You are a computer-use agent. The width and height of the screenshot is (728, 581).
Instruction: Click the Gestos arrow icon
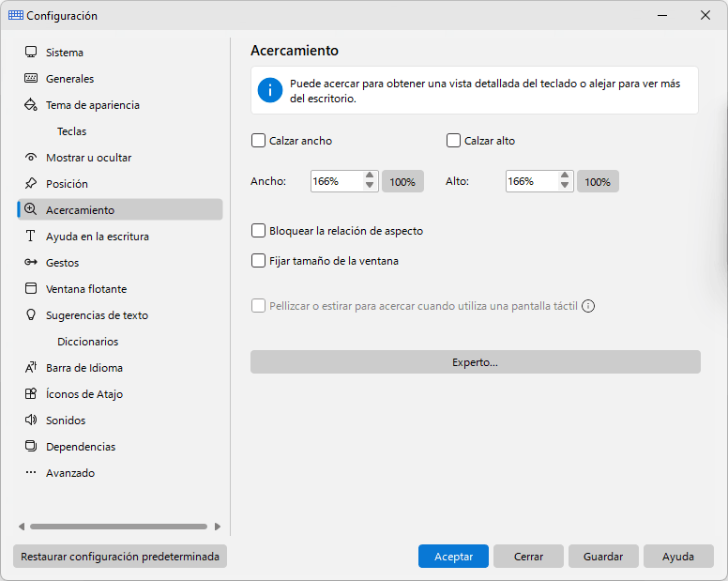tap(31, 263)
